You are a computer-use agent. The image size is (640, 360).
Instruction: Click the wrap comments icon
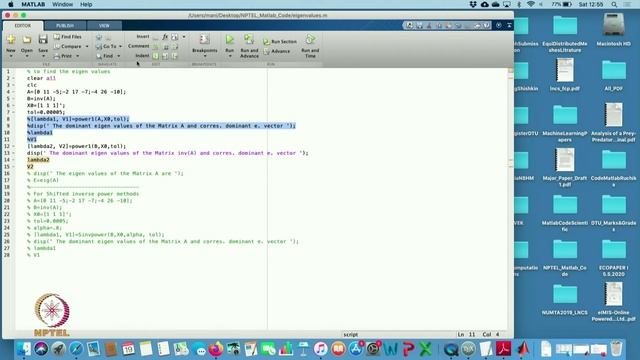(175, 47)
